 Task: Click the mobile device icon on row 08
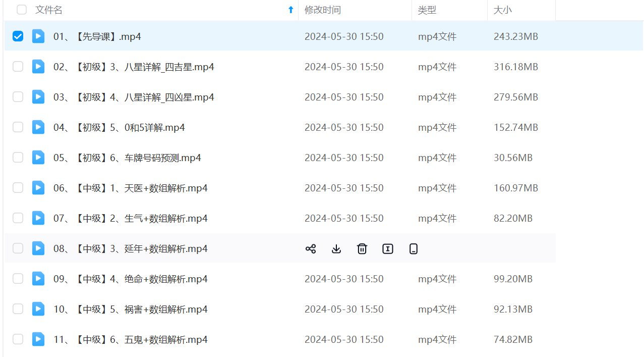click(414, 248)
